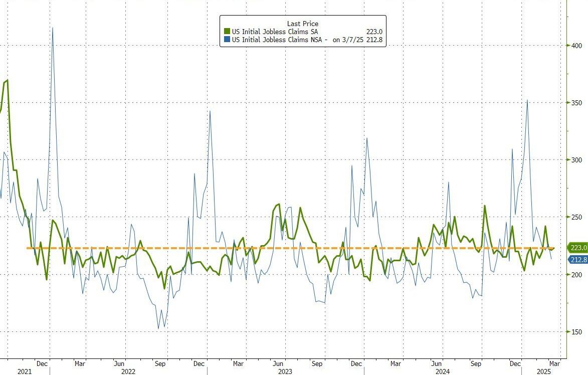Click the 2021 year label on x-axis
588x375 pixels.
pos(24,371)
